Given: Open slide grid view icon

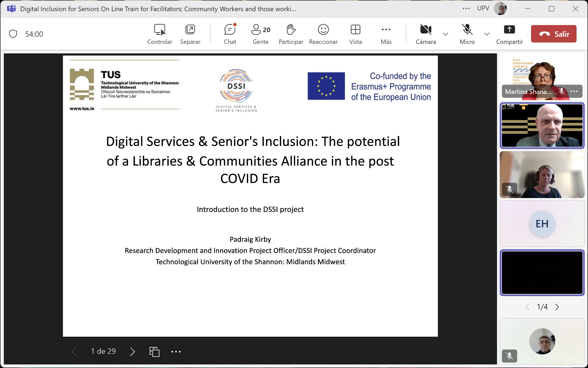Looking at the screenshot, I should tap(154, 352).
